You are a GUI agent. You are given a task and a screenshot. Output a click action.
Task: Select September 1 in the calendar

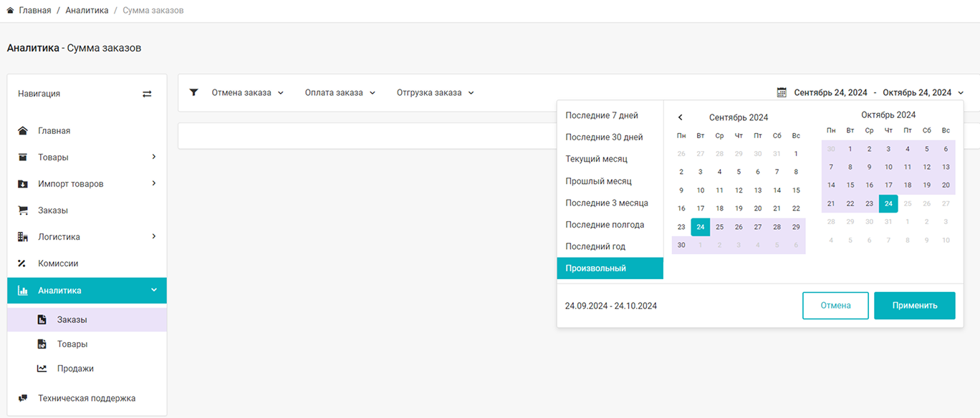point(796,154)
